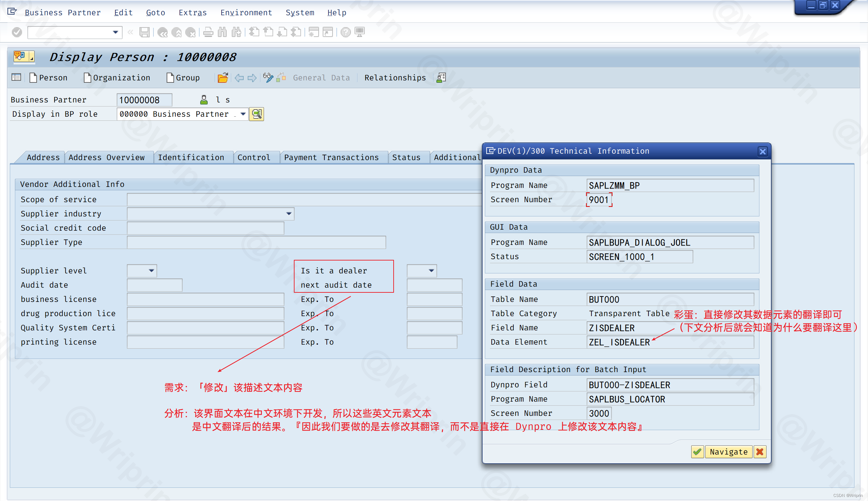This screenshot has width=868, height=501.
Task: Click the Audit date input field
Action: pyautogui.click(x=156, y=285)
